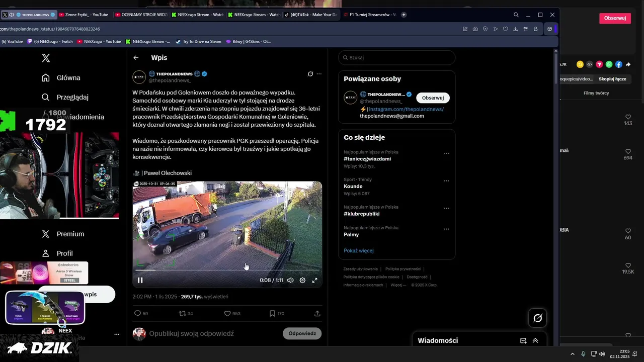The width and height of the screenshot is (644, 362).
Task: Open NEEXcsgo - Twitch bookmark
Action: point(50,42)
